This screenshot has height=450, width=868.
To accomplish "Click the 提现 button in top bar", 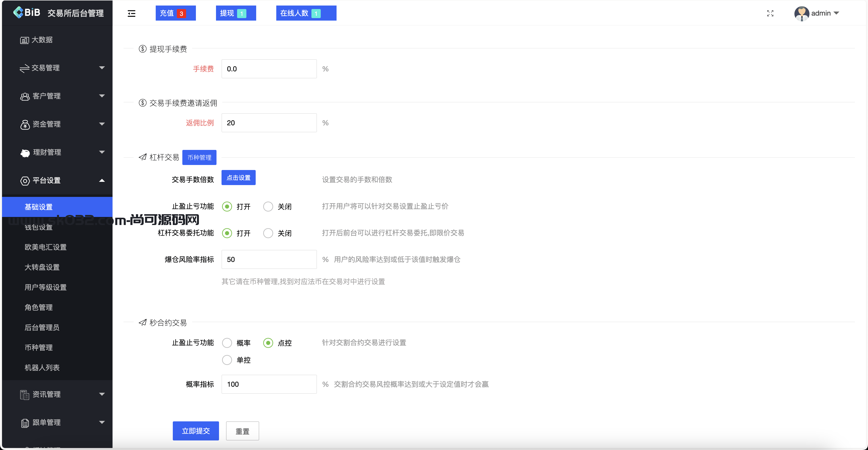I will tap(236, 13).
